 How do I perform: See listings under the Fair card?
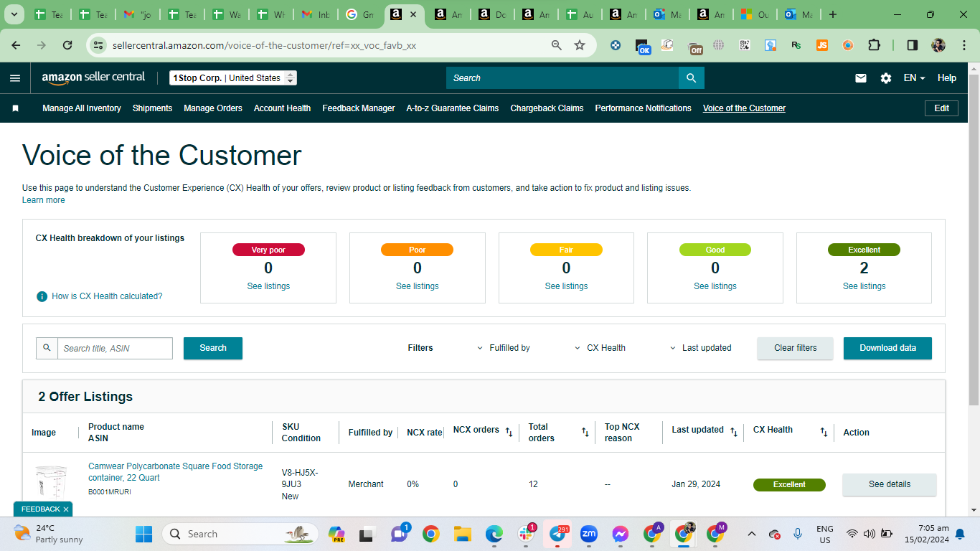pyautogui.click(x=566, y=286)
